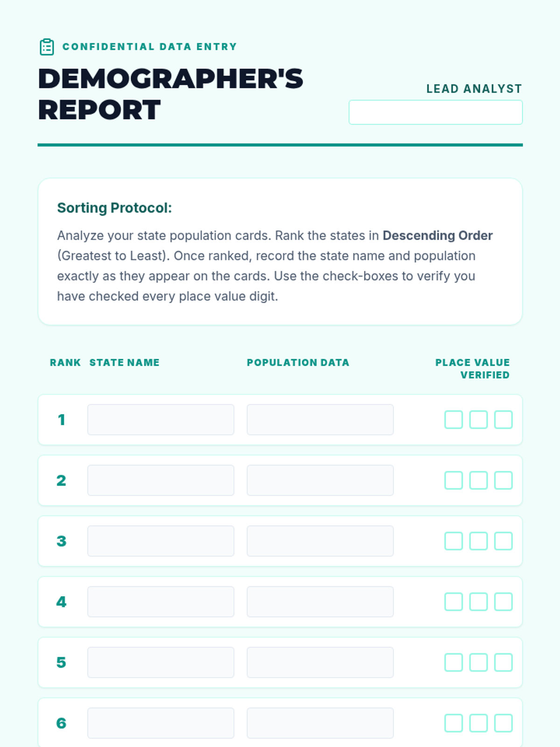Check the middle place value box in row 4

pos(478,601)
